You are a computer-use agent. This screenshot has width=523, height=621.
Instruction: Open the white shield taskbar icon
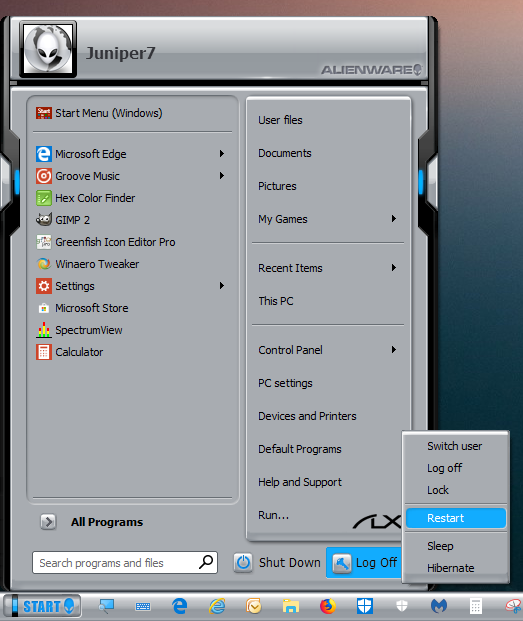tap(402, 606)
